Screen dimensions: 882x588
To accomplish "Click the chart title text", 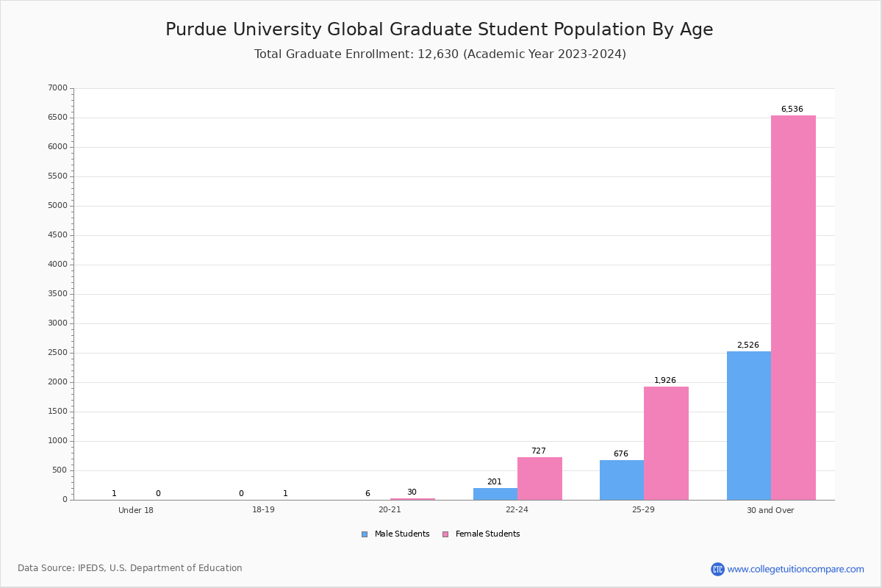I will tap(440, 29).
